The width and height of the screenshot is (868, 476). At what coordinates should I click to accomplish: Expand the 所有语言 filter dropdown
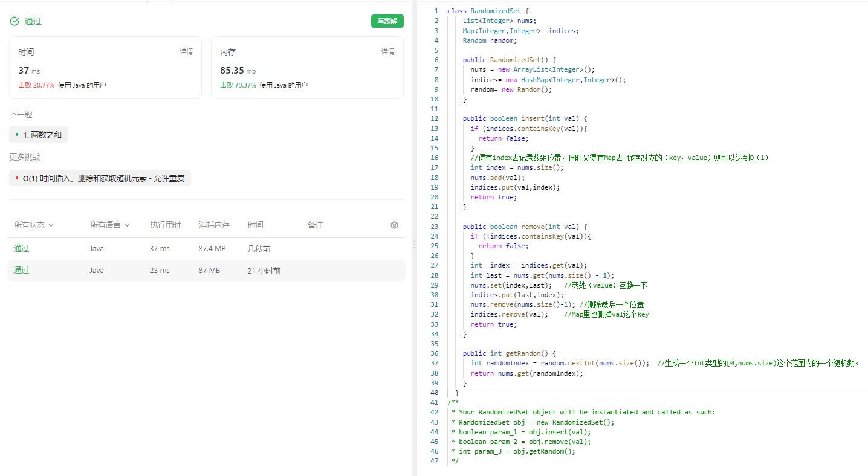[110, 225]
